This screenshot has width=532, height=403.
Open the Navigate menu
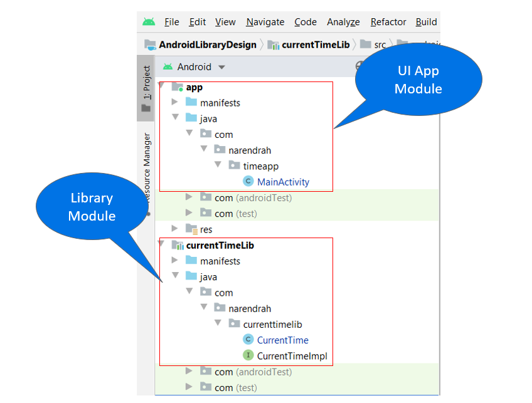click(x=265, y=21)
